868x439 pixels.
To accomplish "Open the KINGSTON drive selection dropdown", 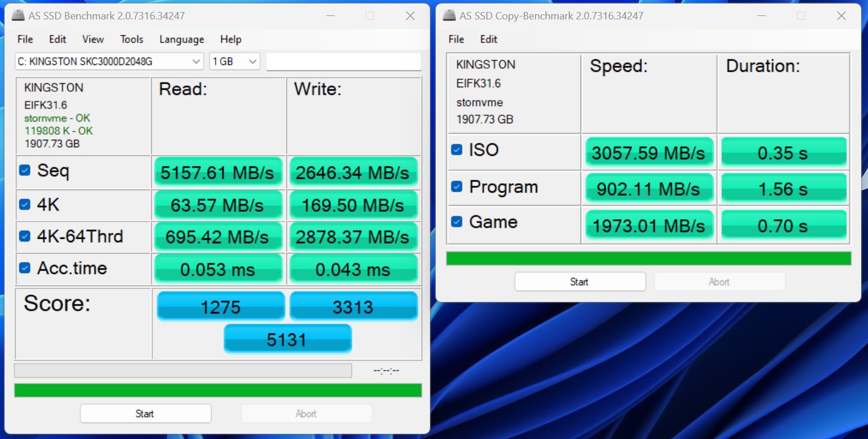I will tap(109, 62).
